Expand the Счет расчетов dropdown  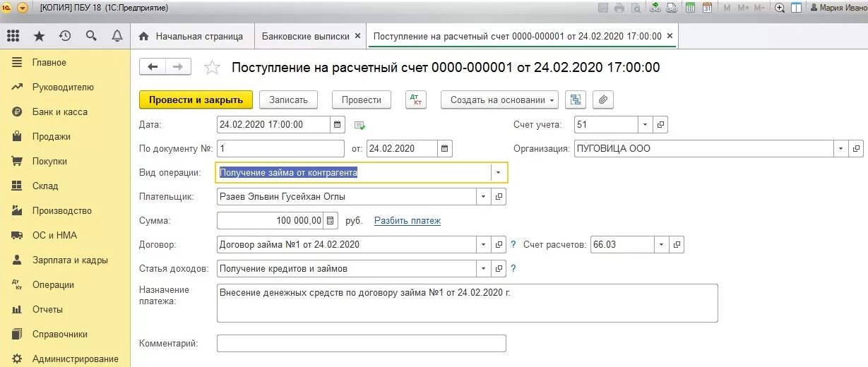tap(662, 245)
